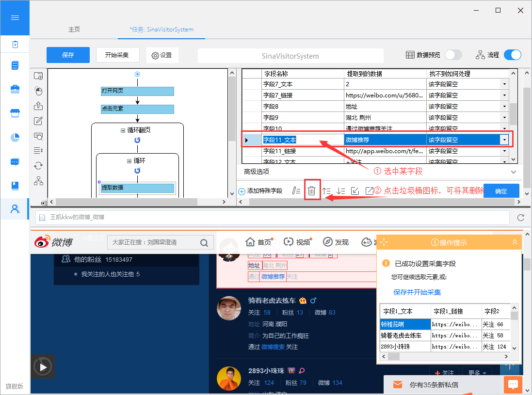Viewport: 532px width, 395px height.
Task: Open the chat message sidebar icon
Action: [15, 162]
